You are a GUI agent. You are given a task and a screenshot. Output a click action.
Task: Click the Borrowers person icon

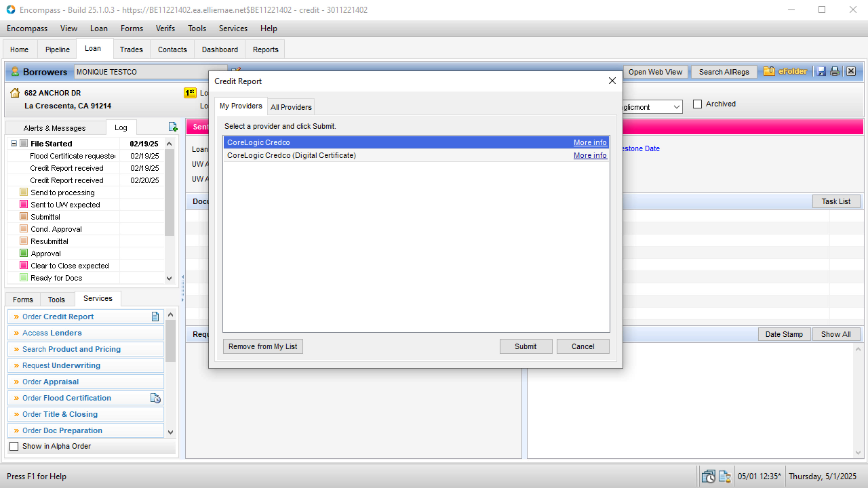[x=15, y=72]
